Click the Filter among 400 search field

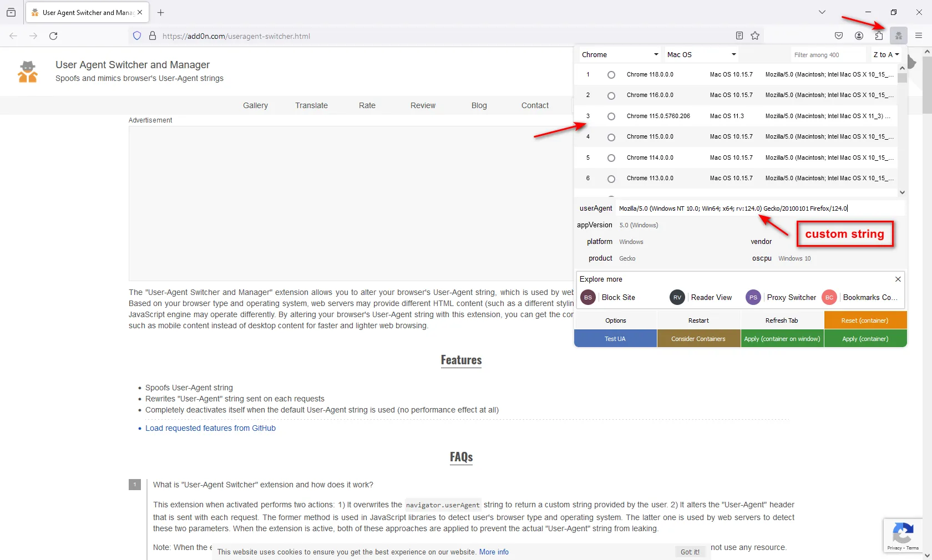coord(828,55)
